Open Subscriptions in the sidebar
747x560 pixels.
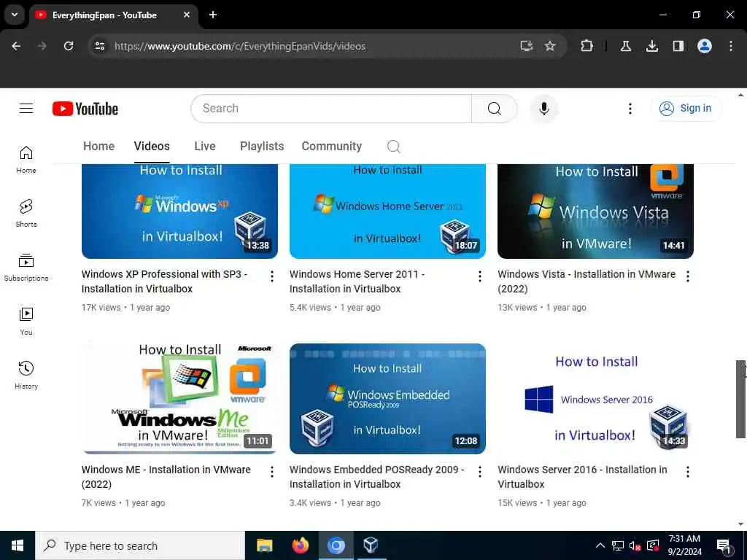26,268
